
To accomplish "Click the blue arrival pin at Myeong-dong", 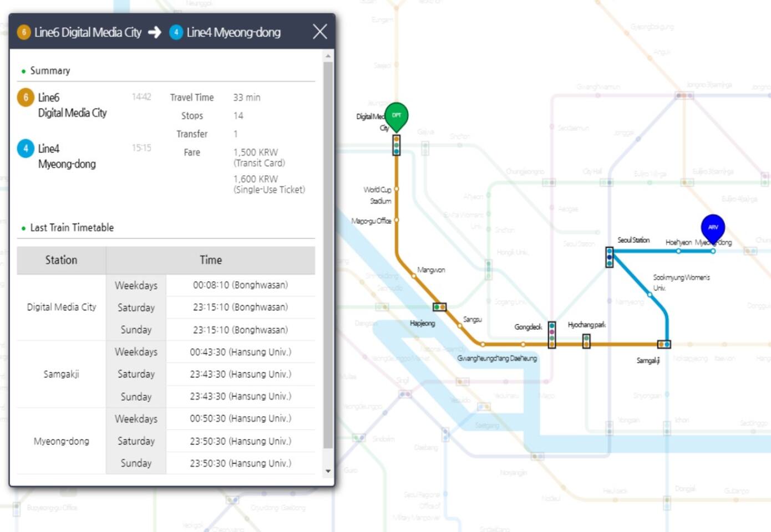I will click(x=713, y=227).
